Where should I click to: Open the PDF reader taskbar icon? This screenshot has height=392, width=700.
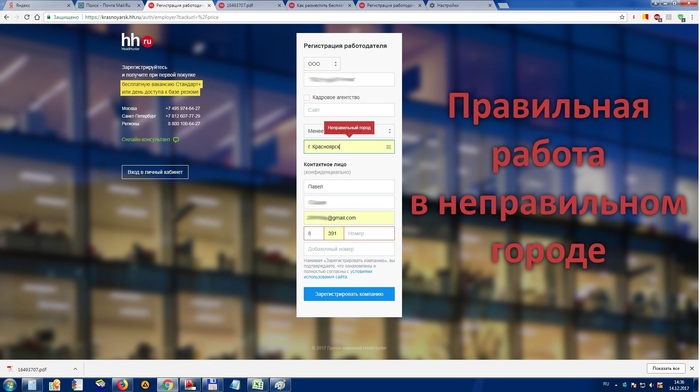190,384
